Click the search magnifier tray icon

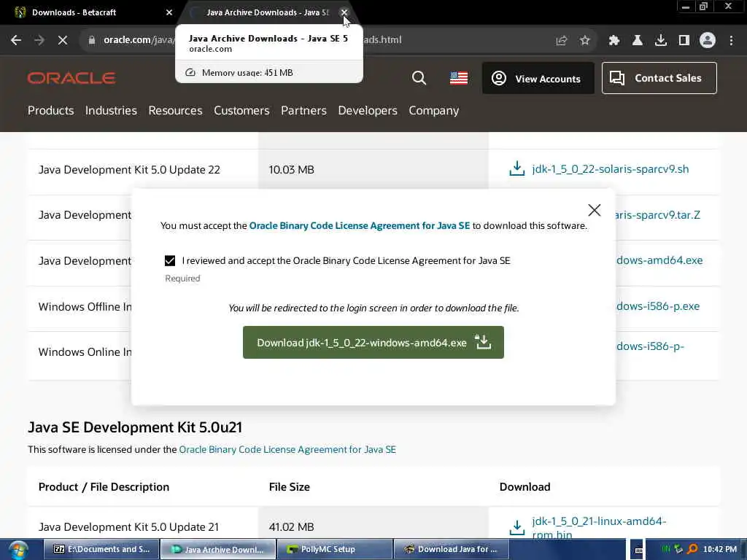692,549
